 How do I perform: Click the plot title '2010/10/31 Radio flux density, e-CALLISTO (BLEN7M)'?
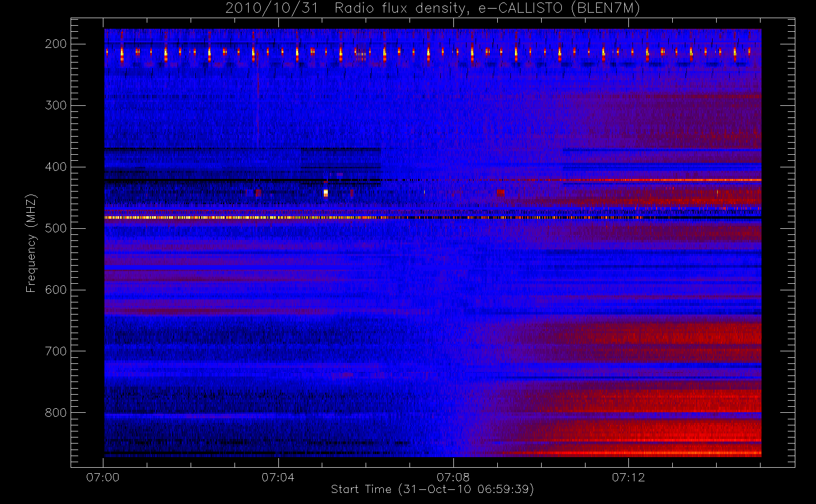(x=433, y=9)
